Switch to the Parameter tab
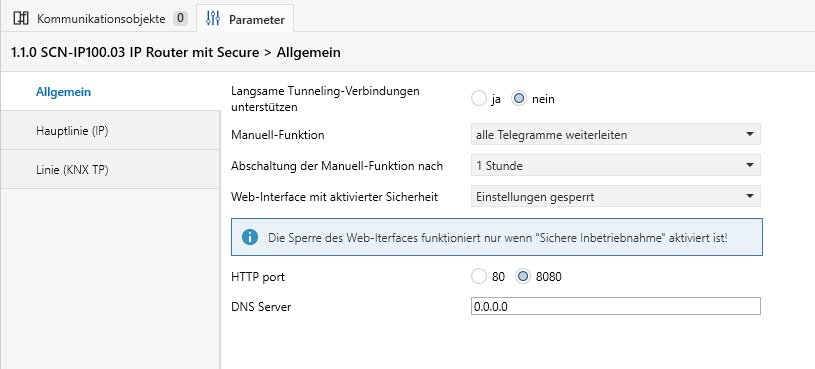The width and height of the screenshot is (815, 369). point(245,19)
